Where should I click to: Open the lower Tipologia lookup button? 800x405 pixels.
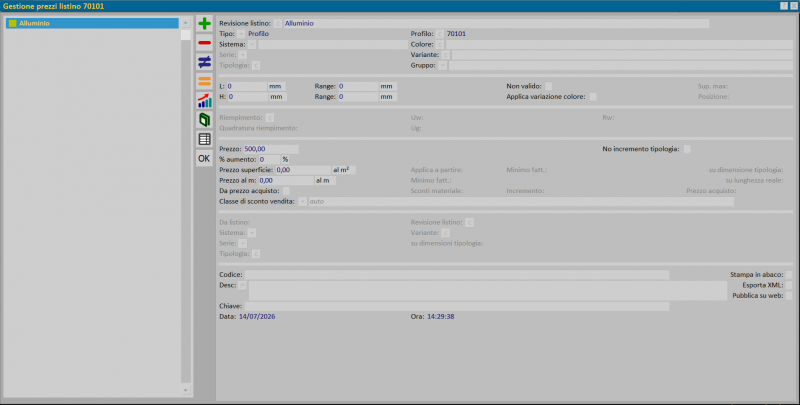tap(256, 254)
